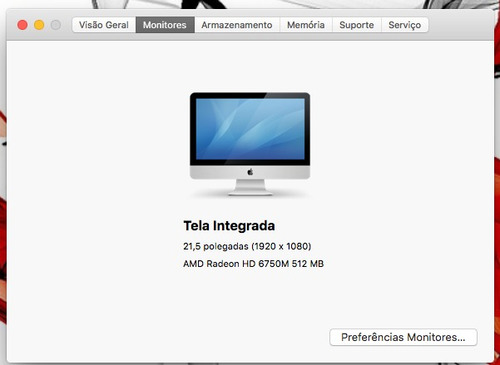Open Preferências Monitores button
Image resolution: width=500 pixels, height=365 pixels.
tap(403, 337)
